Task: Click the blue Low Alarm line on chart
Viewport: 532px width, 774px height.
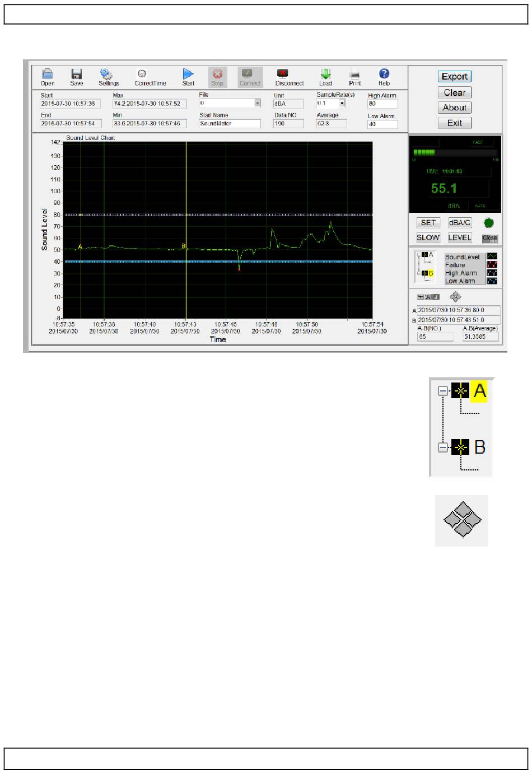Action: coord(218,262)
